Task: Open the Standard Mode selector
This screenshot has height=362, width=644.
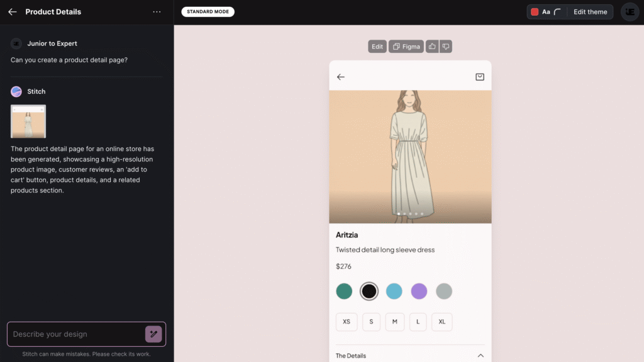Action: 208,12
